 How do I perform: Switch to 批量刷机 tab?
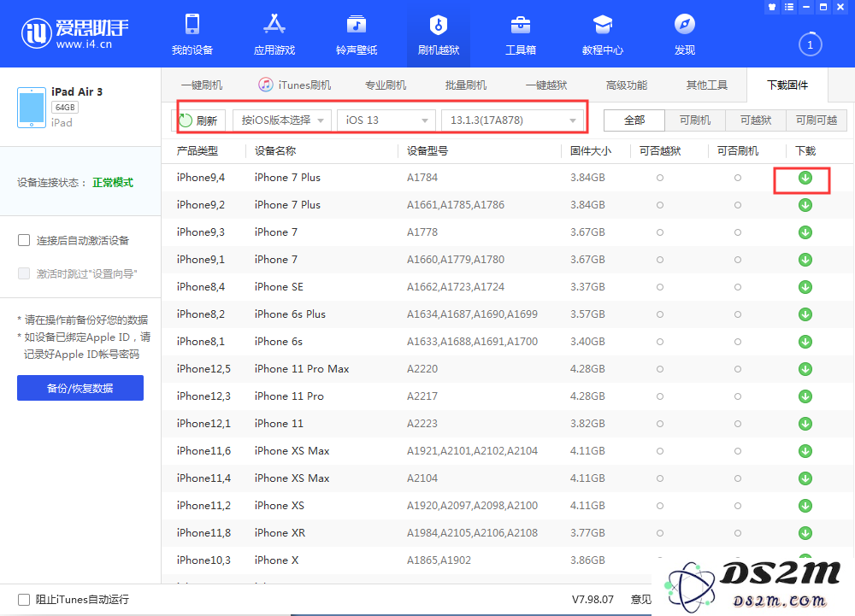tap(466, 85)
